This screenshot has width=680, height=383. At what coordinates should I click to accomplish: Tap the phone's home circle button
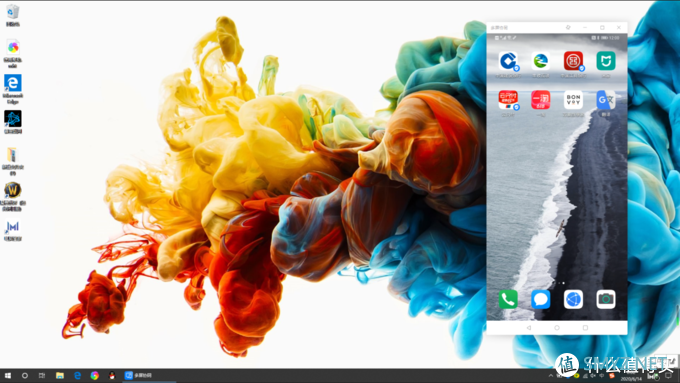557,328
